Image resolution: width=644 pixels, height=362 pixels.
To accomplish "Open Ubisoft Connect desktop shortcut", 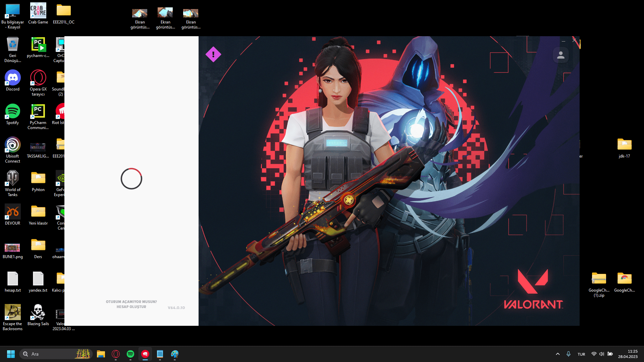I will coord(13,150).
